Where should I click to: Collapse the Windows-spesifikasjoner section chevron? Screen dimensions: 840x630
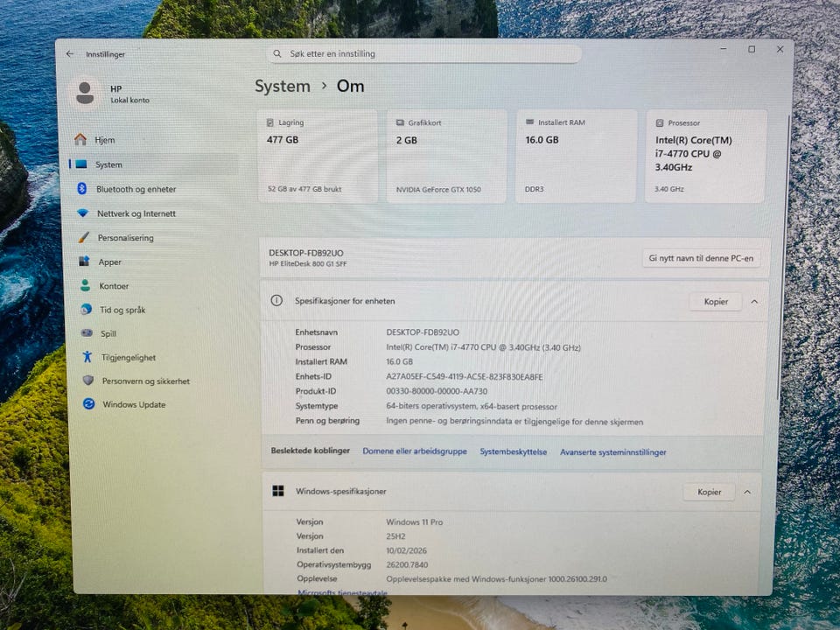point(747,492)
